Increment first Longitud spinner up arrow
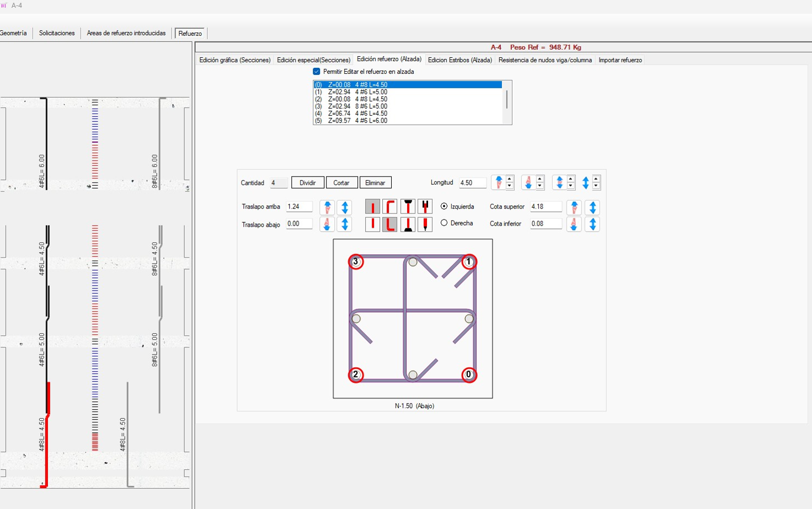The image size is (812, 509). pyautogui.click(x=510, y=179)
